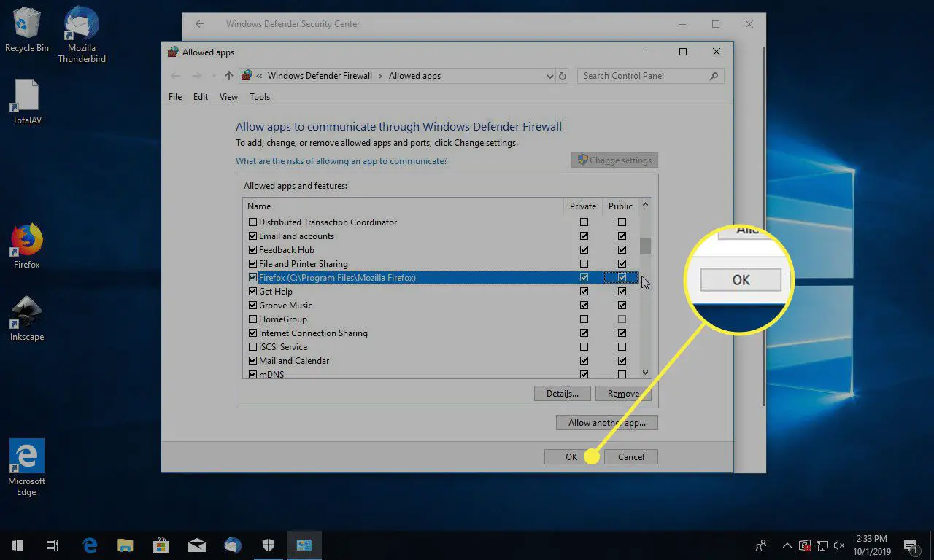Click the Cancel button
Image resolution: width=934 pixels, height=560 pixels.
pos(631,457)
